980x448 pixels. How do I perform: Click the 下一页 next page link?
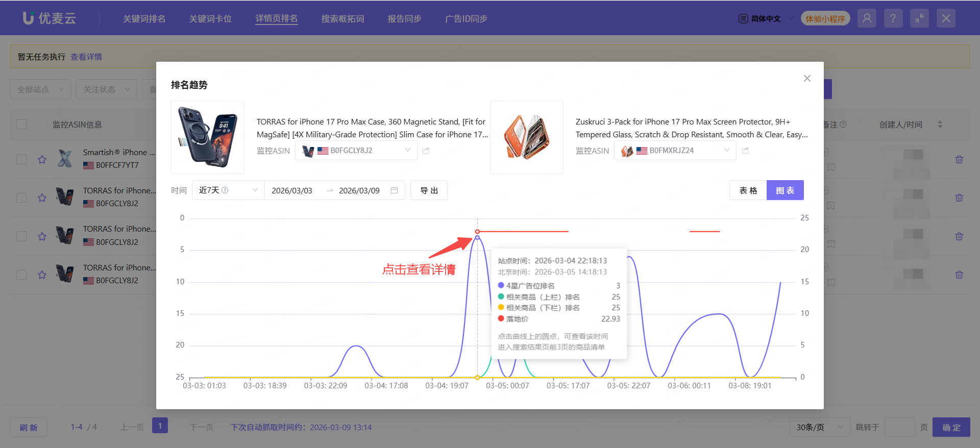[201, 427]
